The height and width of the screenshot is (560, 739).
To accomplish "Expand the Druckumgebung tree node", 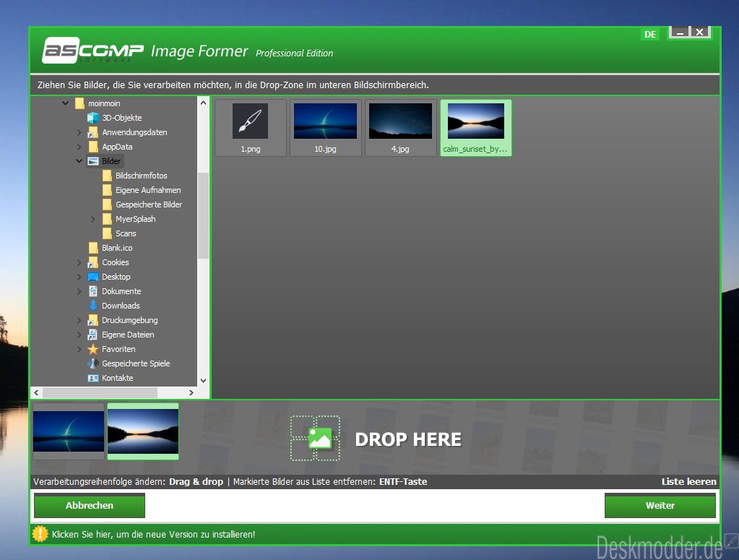I will pos(79,320).
